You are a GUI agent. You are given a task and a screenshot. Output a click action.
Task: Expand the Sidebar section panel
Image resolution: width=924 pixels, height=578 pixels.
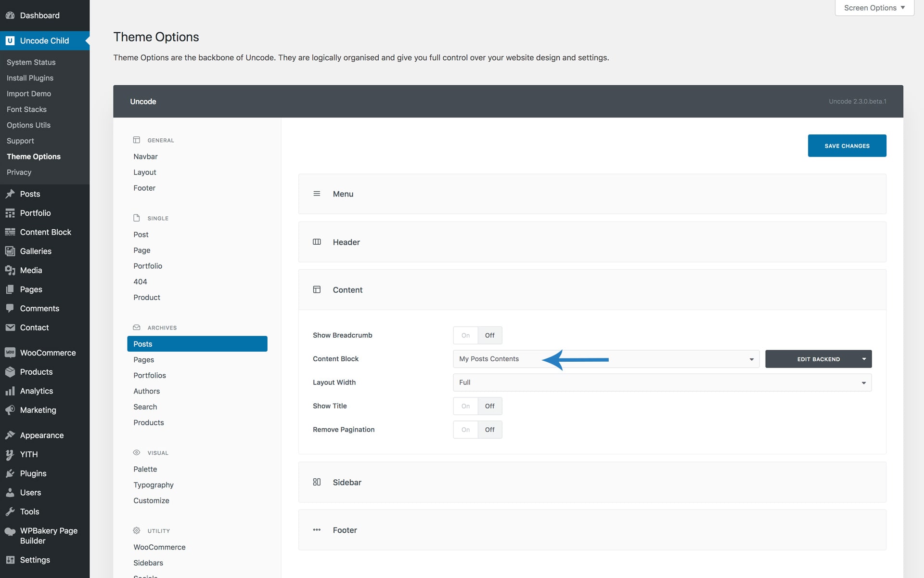click(x=592, y=482)
